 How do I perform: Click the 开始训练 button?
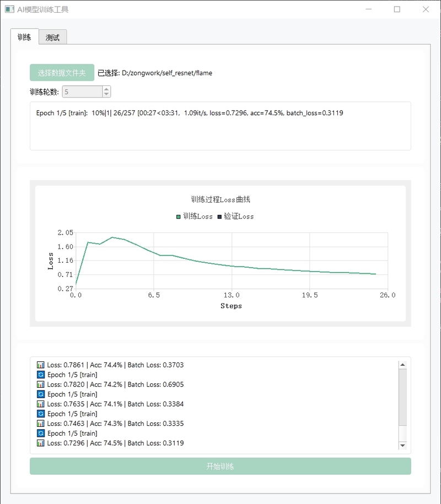[220, 466]
